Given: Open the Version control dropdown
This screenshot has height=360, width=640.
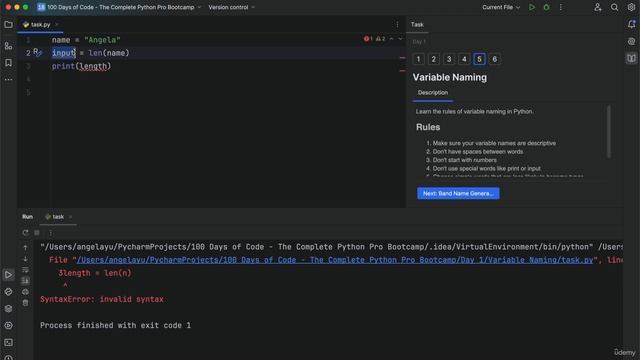Looking at the screenshot, I should tap(231, 7).
